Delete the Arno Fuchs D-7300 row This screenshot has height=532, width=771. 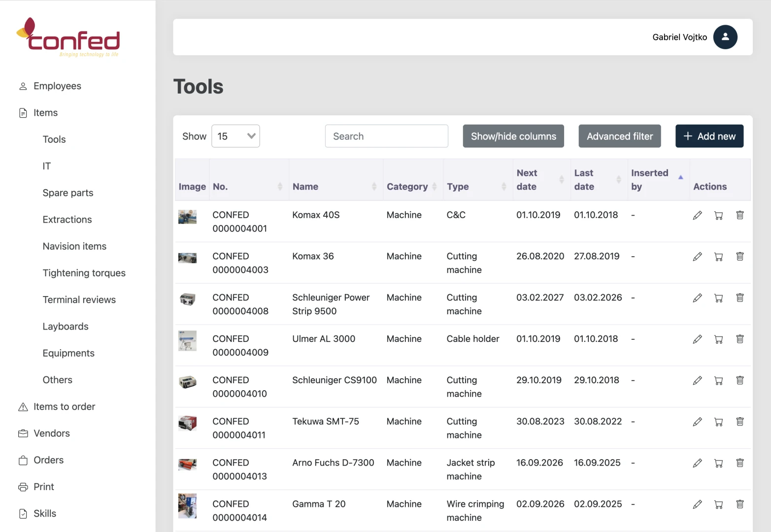click(x=740, y=464)
